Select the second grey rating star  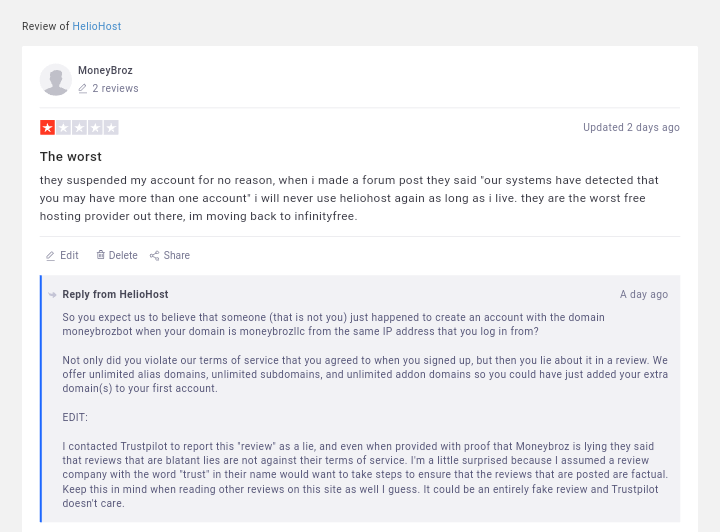[63, 128]
